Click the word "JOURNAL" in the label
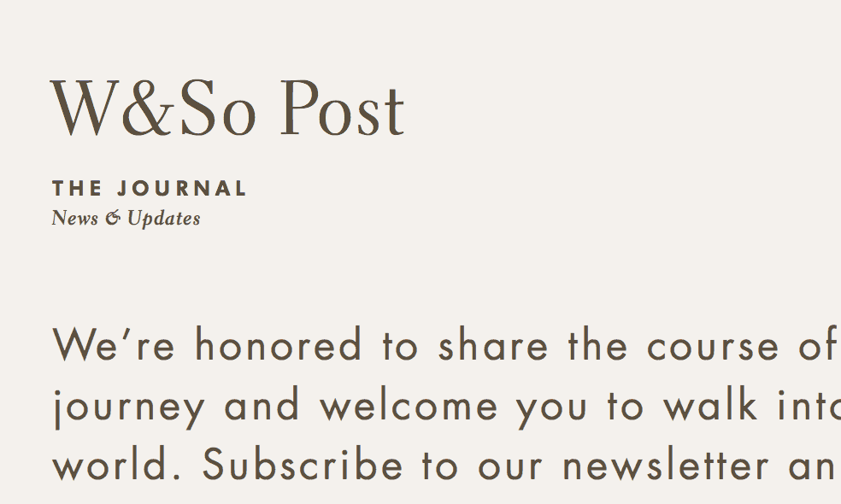This screenshot has width=841, height=504. 182,189
